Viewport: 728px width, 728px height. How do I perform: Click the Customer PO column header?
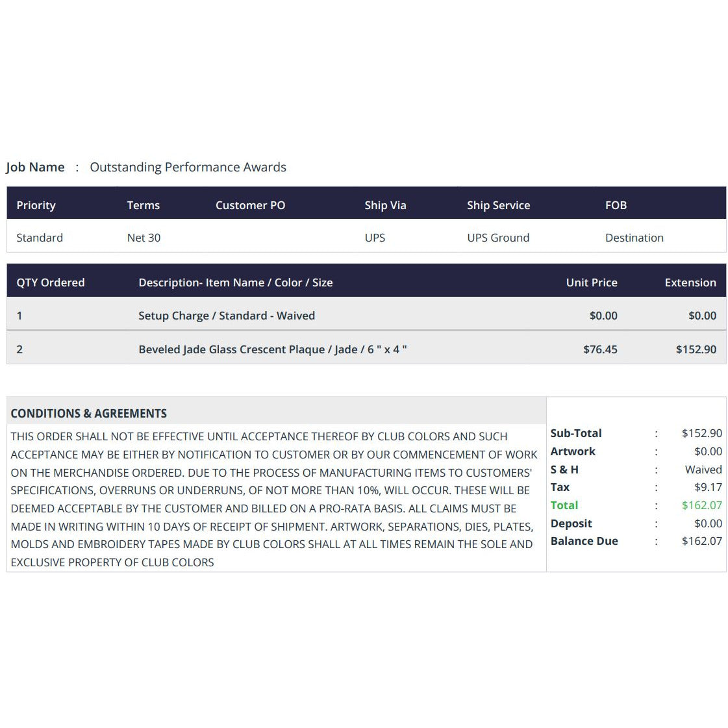point(250,205)
